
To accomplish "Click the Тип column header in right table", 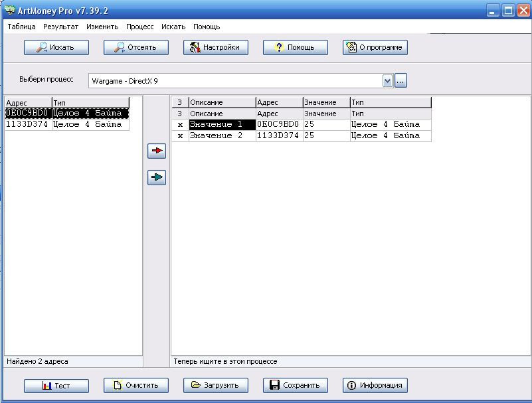I will pos(391,102).
